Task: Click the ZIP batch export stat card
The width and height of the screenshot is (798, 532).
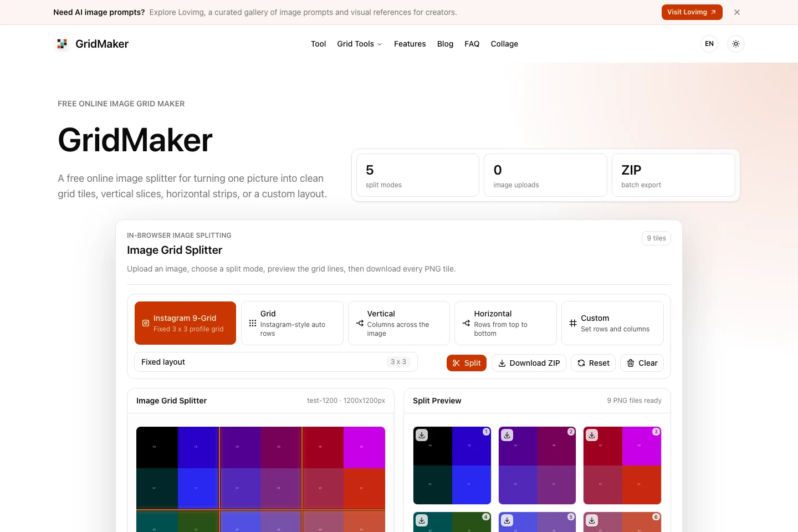Action: click(673, 175)
